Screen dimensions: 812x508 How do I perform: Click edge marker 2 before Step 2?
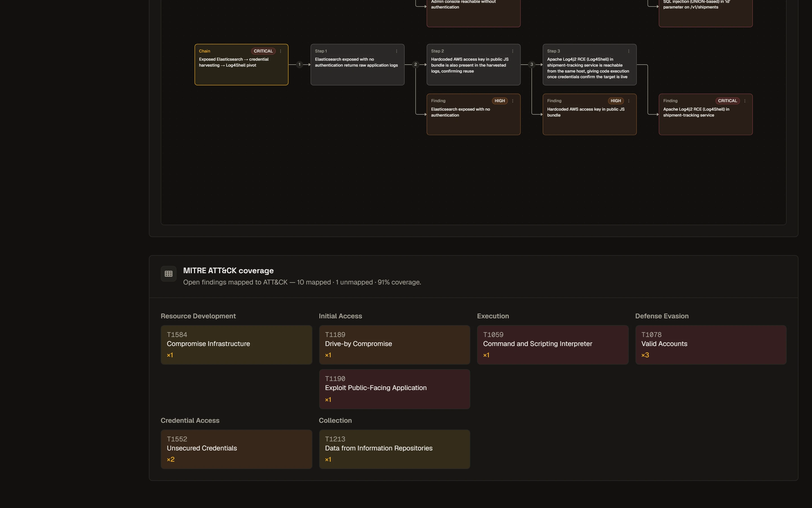[x=415, y=65]
